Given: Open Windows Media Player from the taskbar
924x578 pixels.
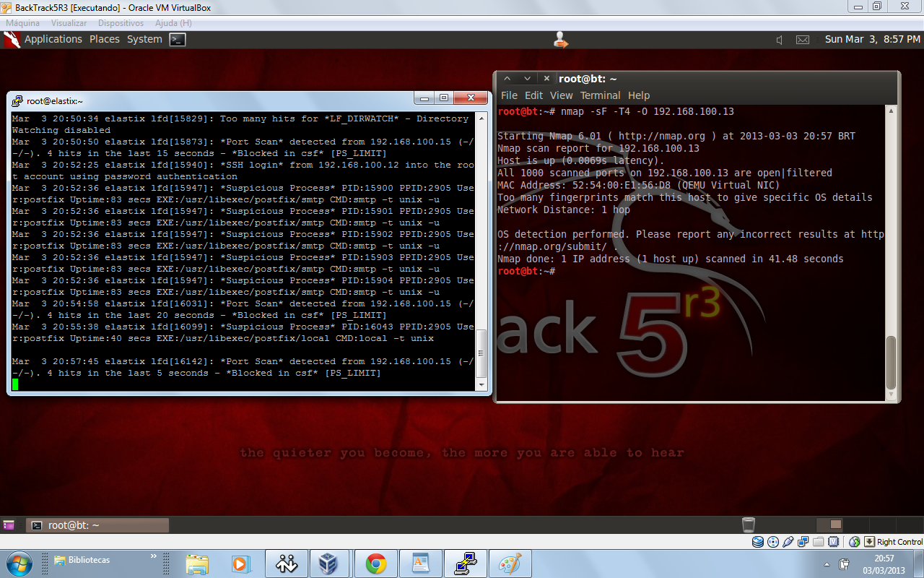Looking at the screenshot, I should (240, 564).
